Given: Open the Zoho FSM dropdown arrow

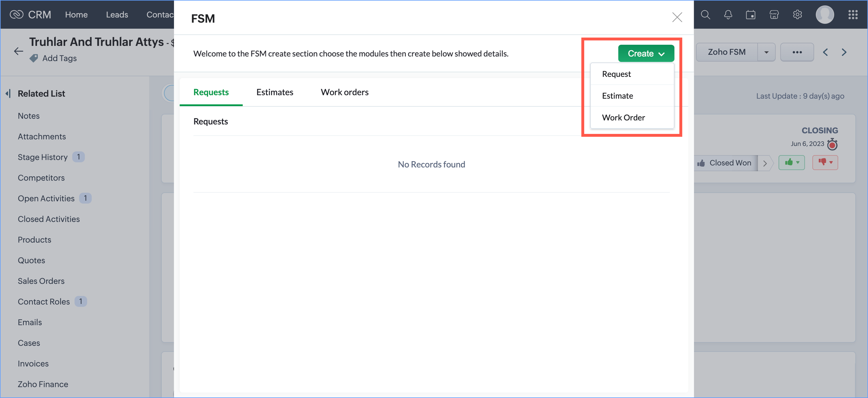Looking at the screenshot, I should (x=766, y=52).
